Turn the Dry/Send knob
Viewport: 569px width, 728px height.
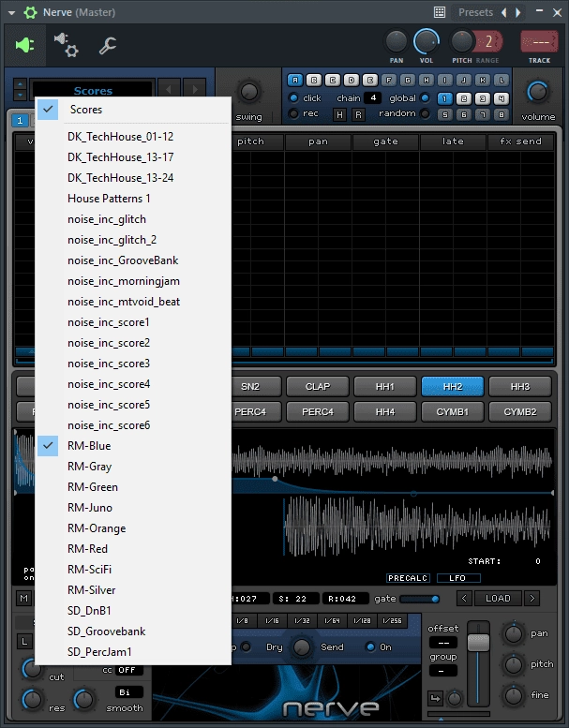tap(302, 646)
